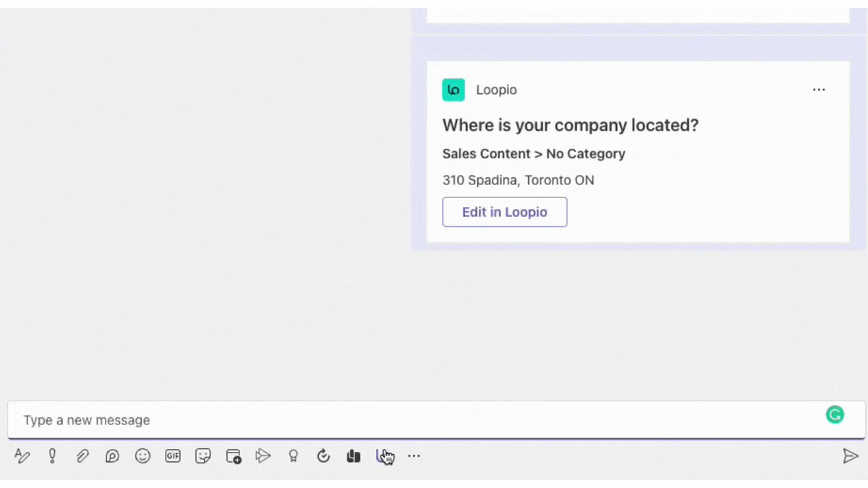868x488 pixels.
Task: Click the Edit in Loopio button
Action: (x=505, y=212)
